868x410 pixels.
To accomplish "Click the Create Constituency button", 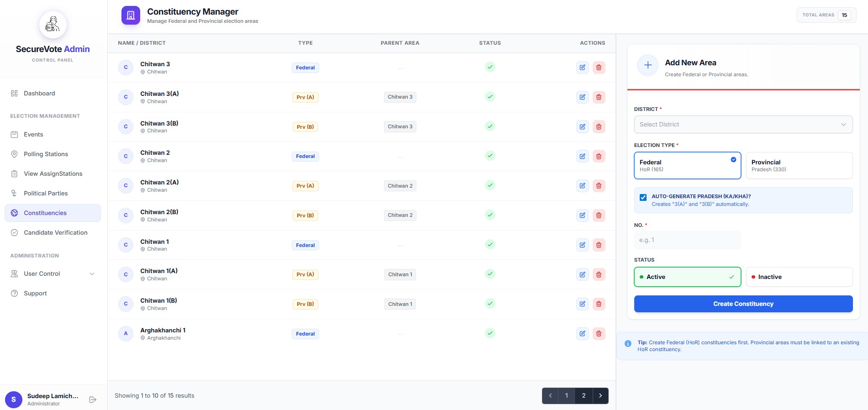I will 743,304.
